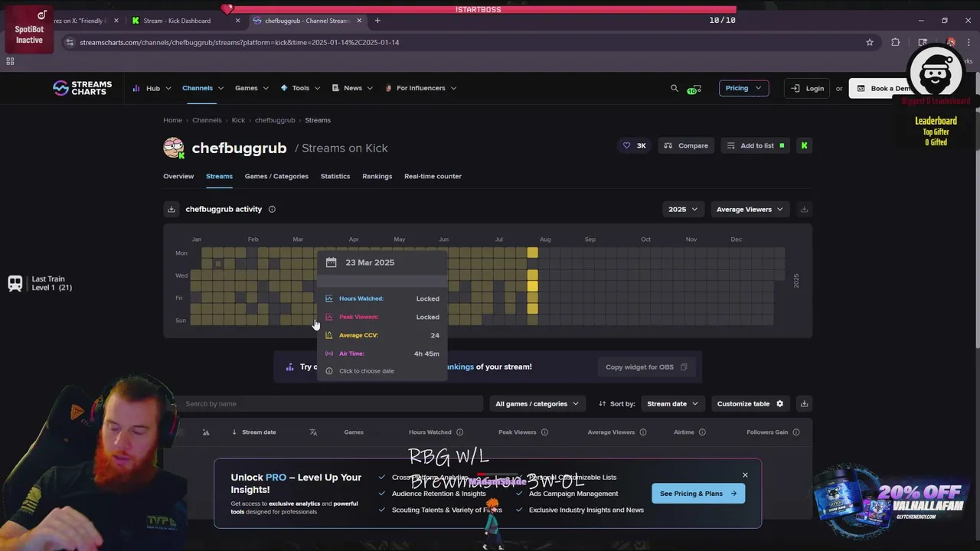Screen dimensions: 980x551
Task: Open the News dropdown menu
Action: [352, 88]
